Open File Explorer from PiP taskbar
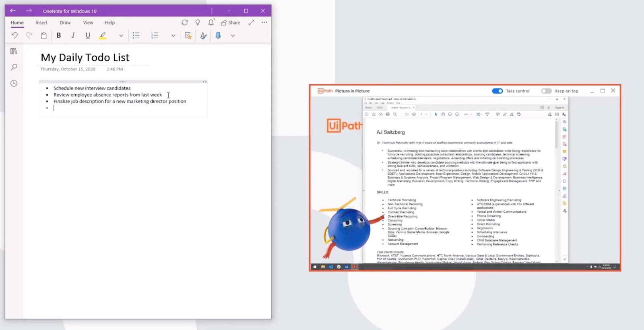This screenshot has height=330, width=644. tap(323, 266)
